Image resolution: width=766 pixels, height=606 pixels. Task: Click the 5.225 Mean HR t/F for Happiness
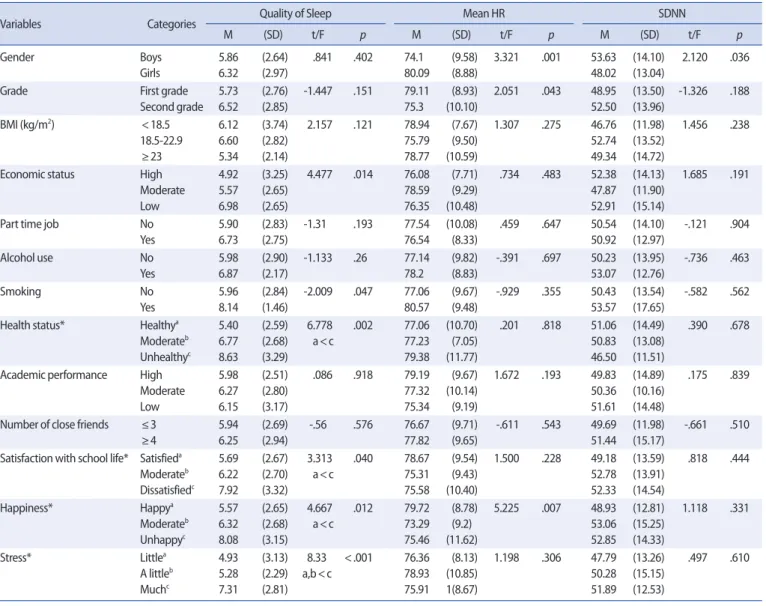point(506,508)
